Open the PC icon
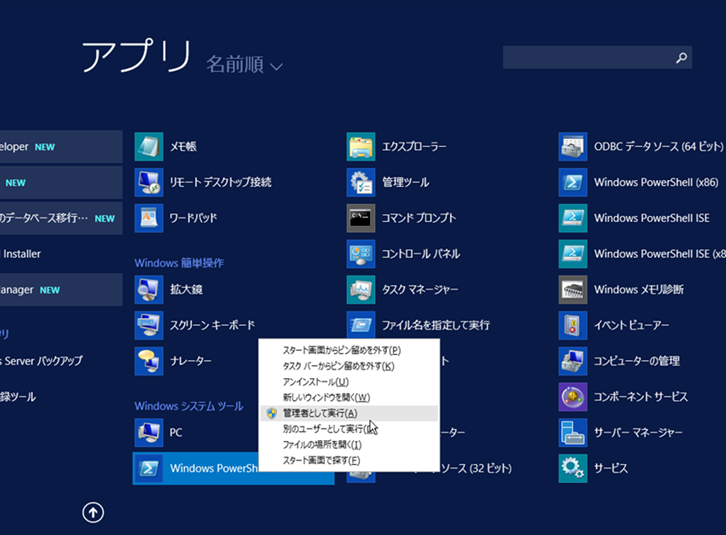This screenshot has height=535, width=726. [x=149, y=432]
